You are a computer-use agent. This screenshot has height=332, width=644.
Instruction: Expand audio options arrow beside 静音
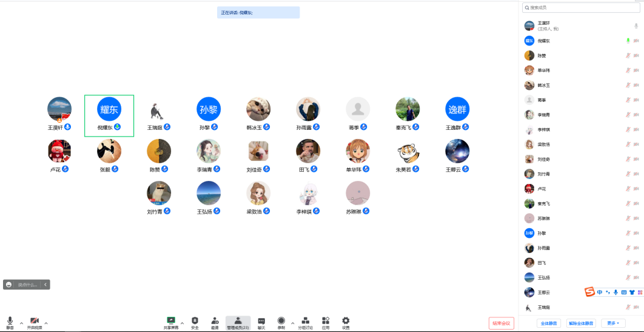pyautogui.click(x=21, y=323)
